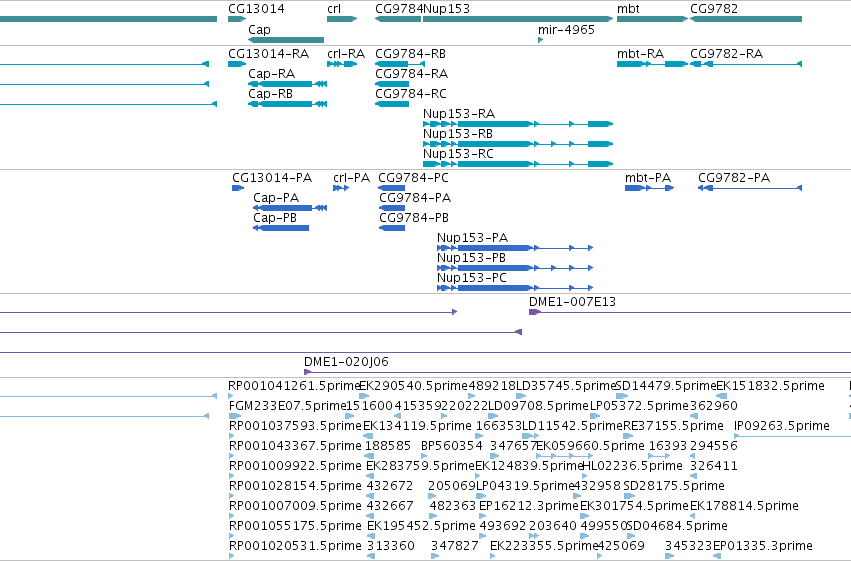The height and width of the screenshot is (561, 851).
Task: Select EST EK290540.5prime
Action: pyautogui.click(x=413, y=386)
